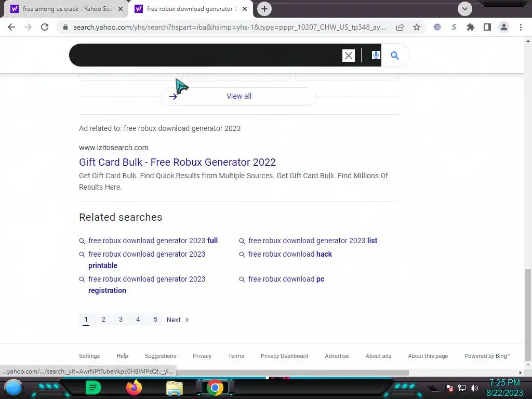Submit search with magnifier icon
This screenshot has width=532, height=399.
coord(395,55)
